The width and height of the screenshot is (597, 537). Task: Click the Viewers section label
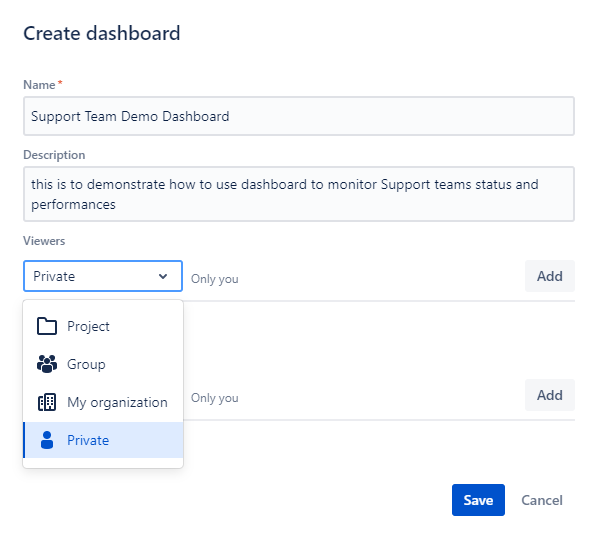tap(44, 241)
